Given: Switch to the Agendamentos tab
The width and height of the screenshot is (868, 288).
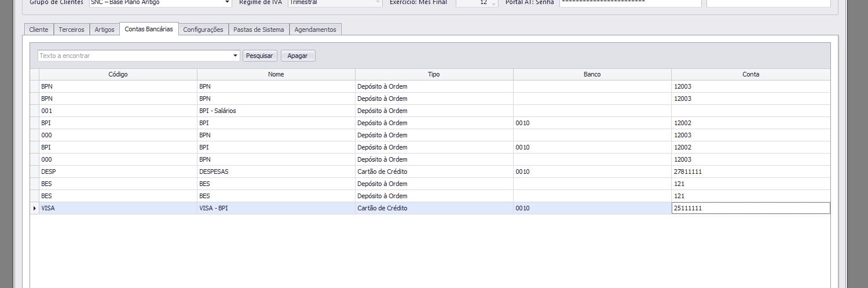Looking at the screenshot, I should 315,30.
